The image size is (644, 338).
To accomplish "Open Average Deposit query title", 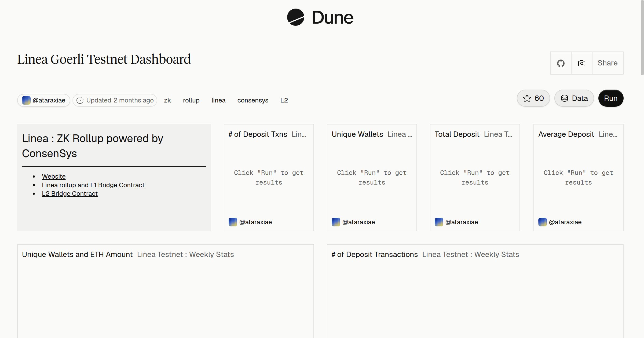I will click(566, 134).
